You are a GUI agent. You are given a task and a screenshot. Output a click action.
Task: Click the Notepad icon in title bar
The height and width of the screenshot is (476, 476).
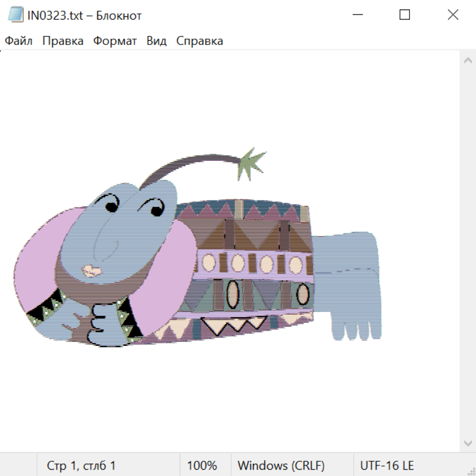click(x=16, y=15)
